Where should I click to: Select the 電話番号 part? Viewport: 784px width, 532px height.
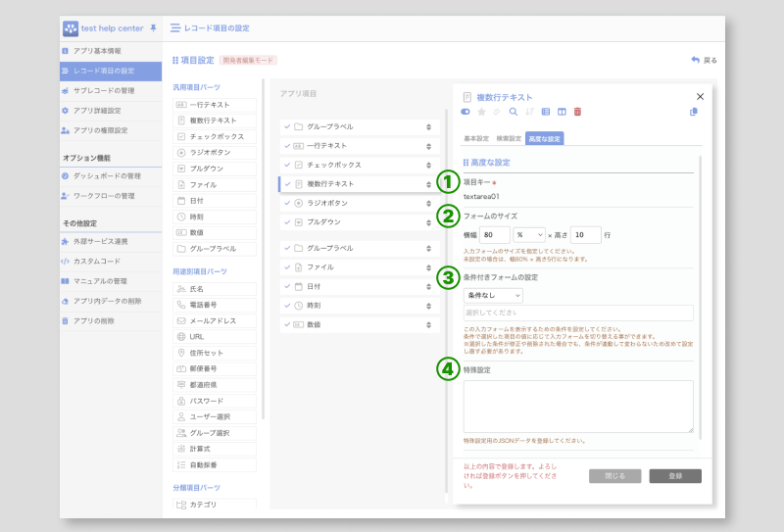215,305
